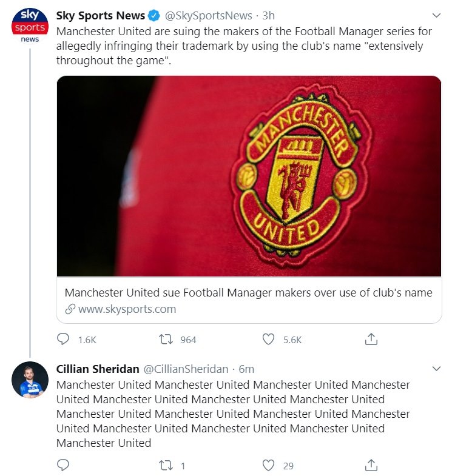Screen dimensions: 452x476
Task: Reply to Cillian Sheridan's tweet
Action: (x=63, y=464)
